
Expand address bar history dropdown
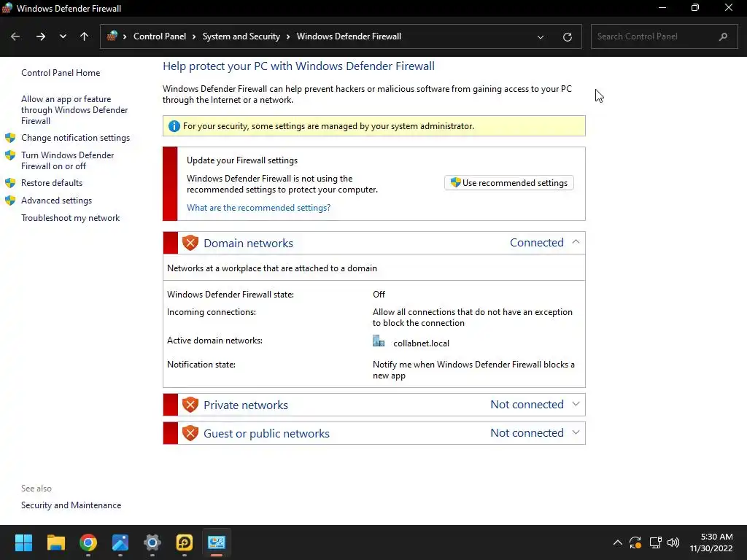tap(541, 36)
